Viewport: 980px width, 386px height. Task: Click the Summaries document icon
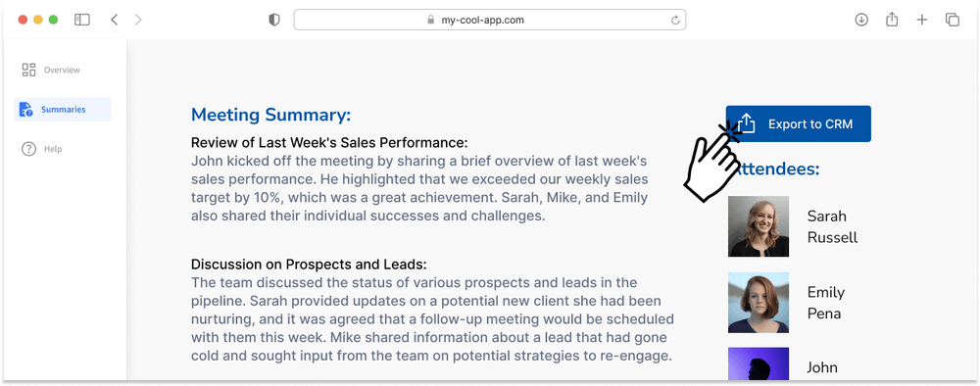click(25, 110)
